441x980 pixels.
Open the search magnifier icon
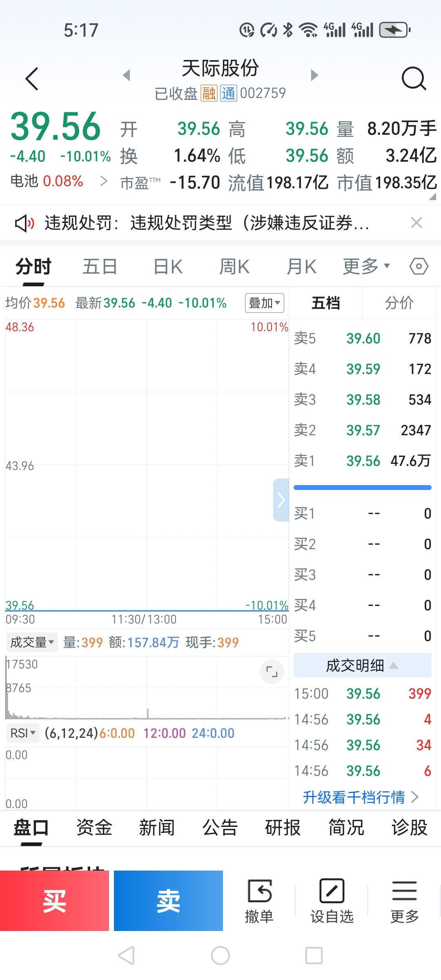414,78
